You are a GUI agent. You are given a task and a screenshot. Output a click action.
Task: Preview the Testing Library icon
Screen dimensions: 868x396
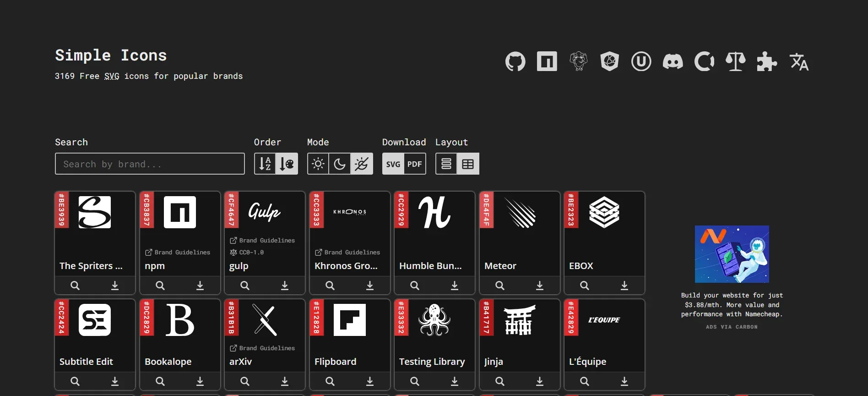415,381
